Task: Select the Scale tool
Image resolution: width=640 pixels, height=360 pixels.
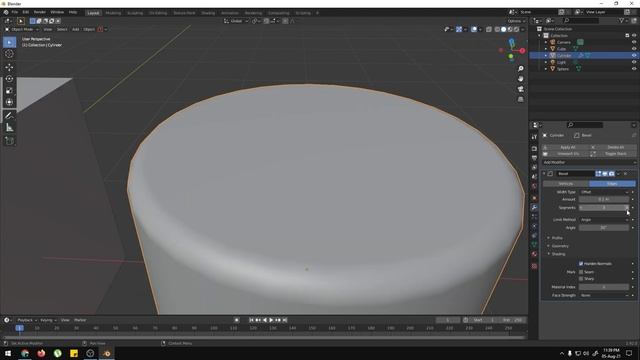Action: (x=9, y=91)
